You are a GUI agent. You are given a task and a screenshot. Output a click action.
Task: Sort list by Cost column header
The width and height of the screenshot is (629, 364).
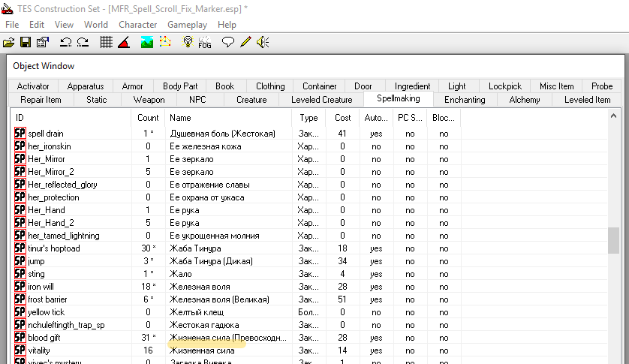pyautogui.click(x=342, y=118)
